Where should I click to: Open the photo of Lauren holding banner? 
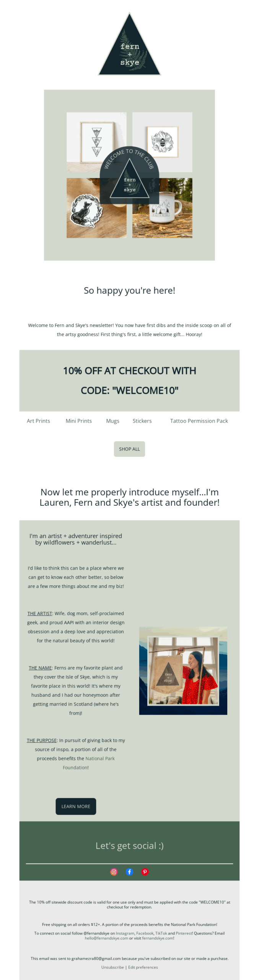click(183, 670)
